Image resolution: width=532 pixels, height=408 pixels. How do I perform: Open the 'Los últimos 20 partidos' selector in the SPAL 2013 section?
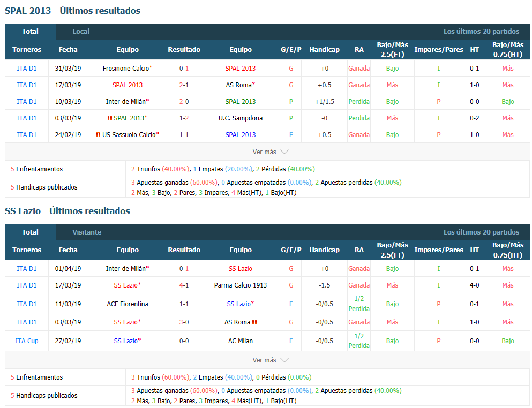pos(481,32)
